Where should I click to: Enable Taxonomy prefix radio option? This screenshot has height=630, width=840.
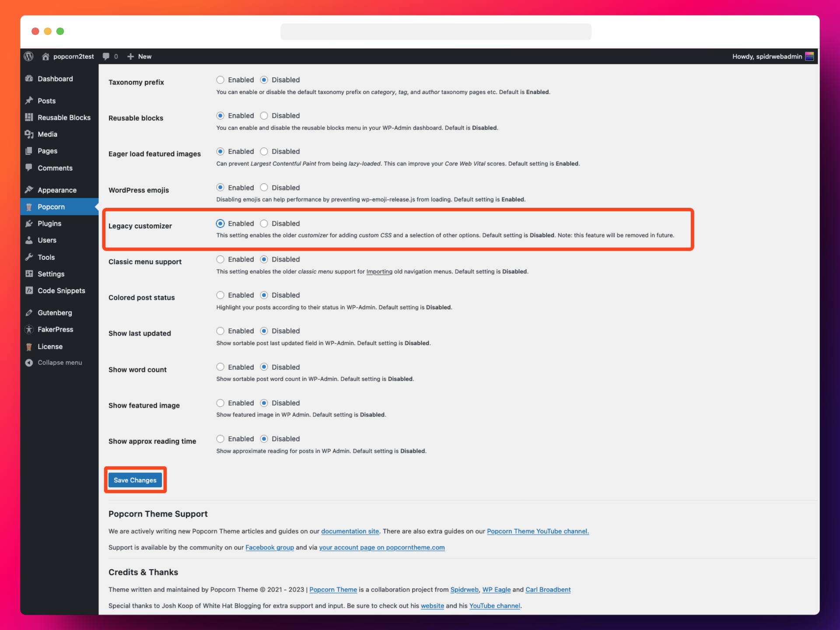tap(220, 80)
